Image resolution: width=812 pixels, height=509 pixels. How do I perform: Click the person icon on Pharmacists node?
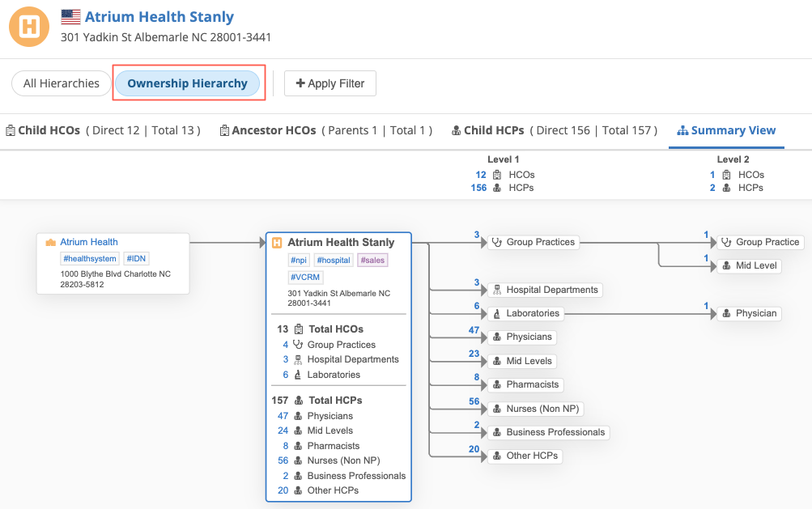pos(495,384)
